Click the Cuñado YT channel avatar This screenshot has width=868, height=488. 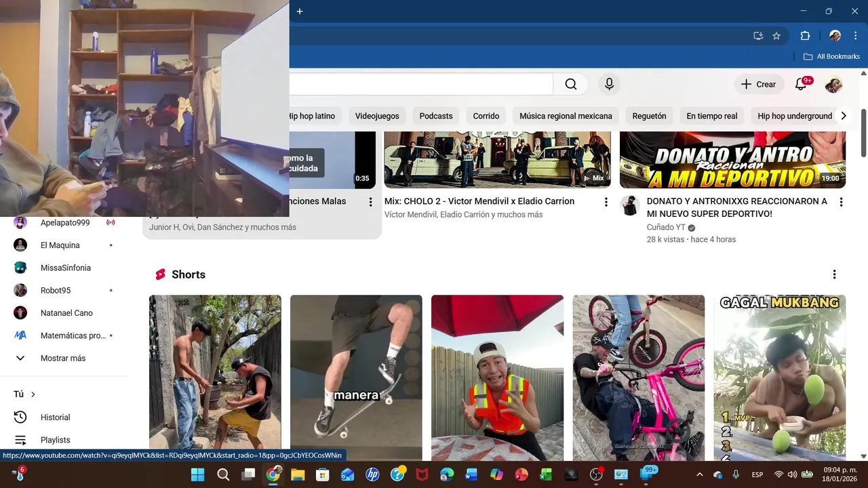tap(631, 206)
